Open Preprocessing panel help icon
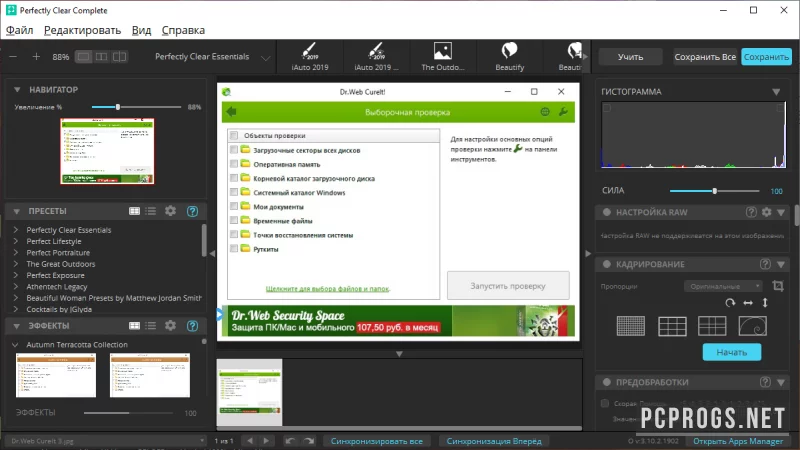Viewport: 800px width, 450px height. [x=765, y=382]
